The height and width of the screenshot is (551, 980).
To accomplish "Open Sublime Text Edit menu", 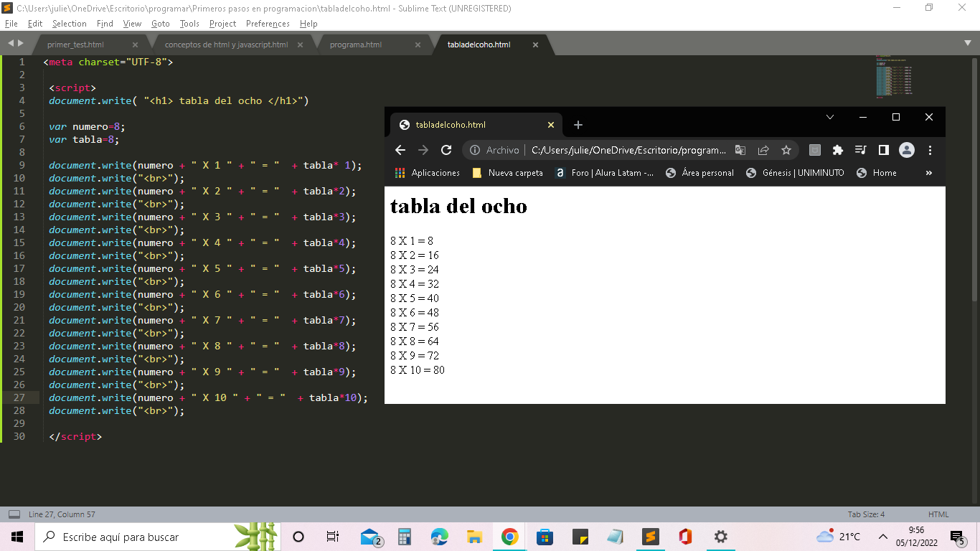I will tap(35, 24).
